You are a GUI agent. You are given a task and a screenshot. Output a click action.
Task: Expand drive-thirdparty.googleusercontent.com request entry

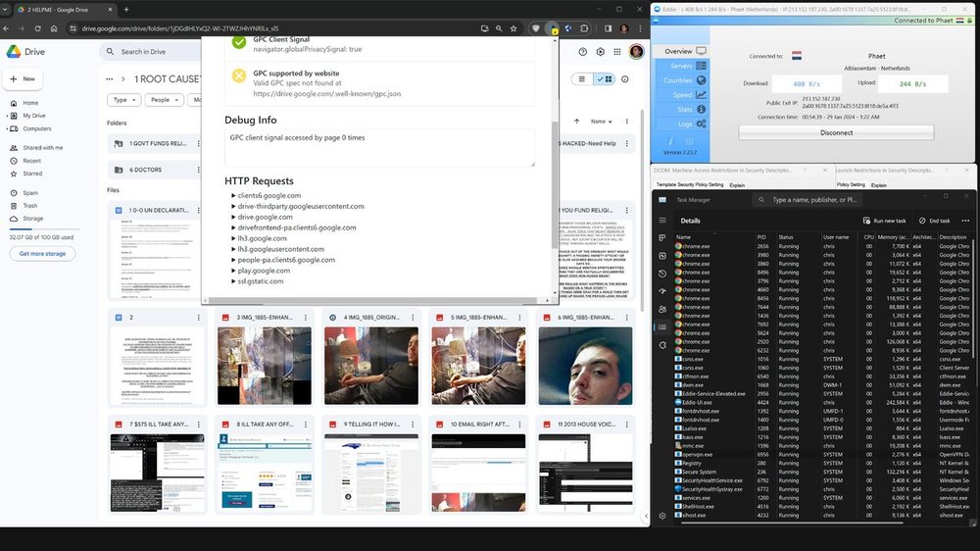coord(234,206)
